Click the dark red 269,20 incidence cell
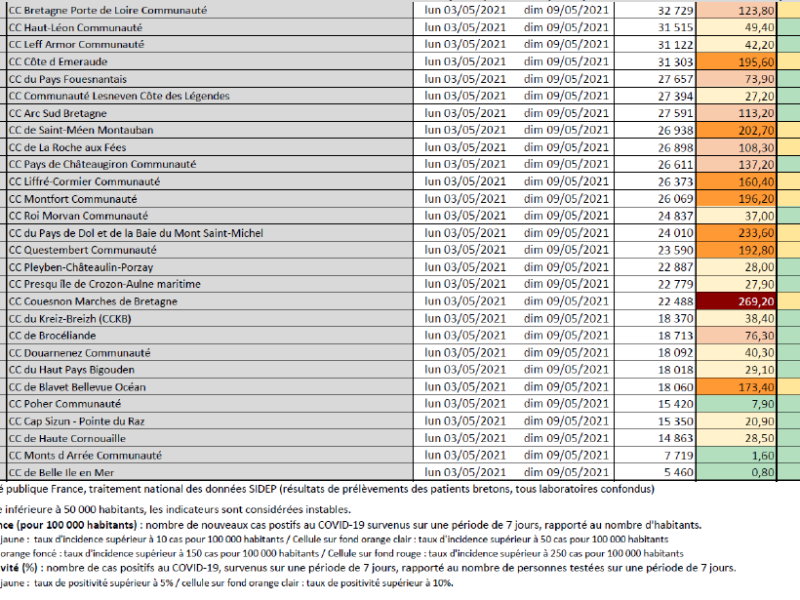Screen dimensions: 800x600 741,301
